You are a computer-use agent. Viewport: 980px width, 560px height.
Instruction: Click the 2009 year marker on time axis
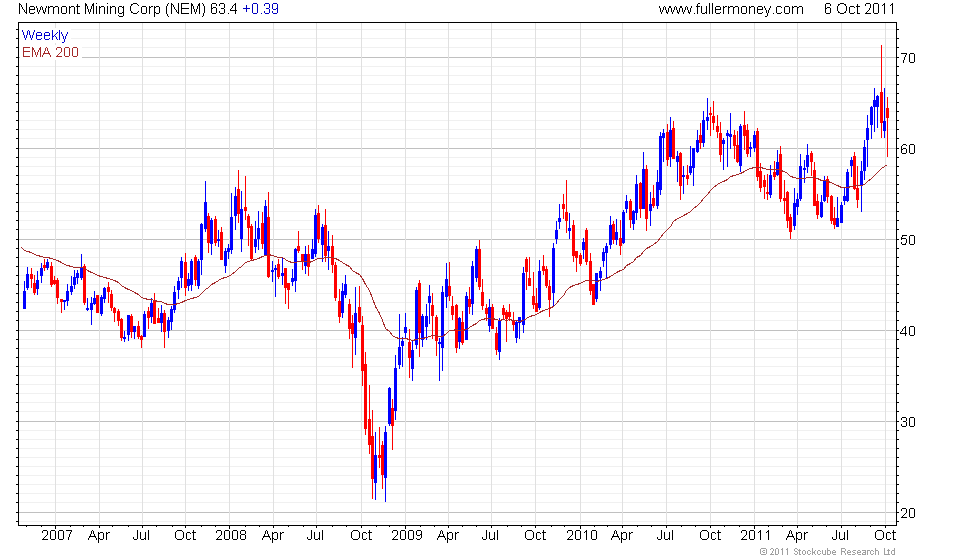(x=406, y=535)
